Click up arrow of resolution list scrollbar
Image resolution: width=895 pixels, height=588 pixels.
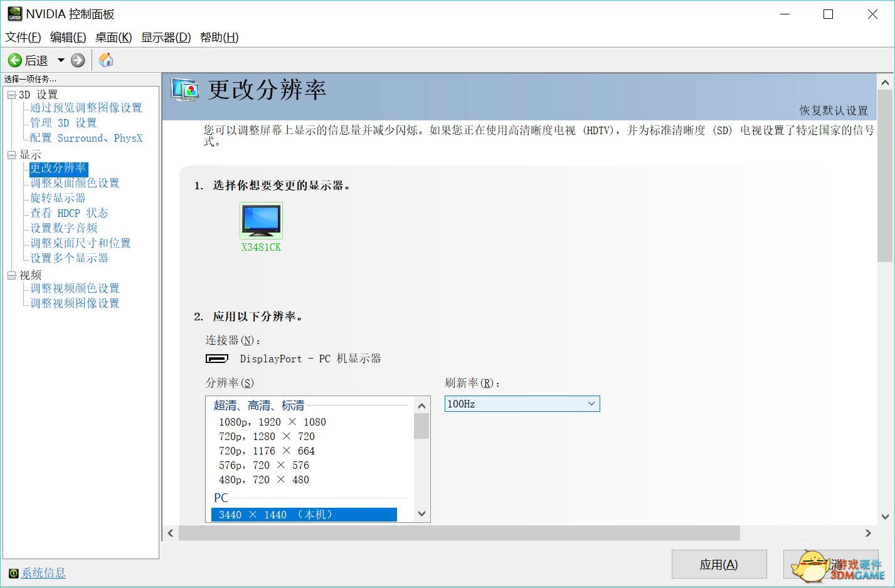422,405
